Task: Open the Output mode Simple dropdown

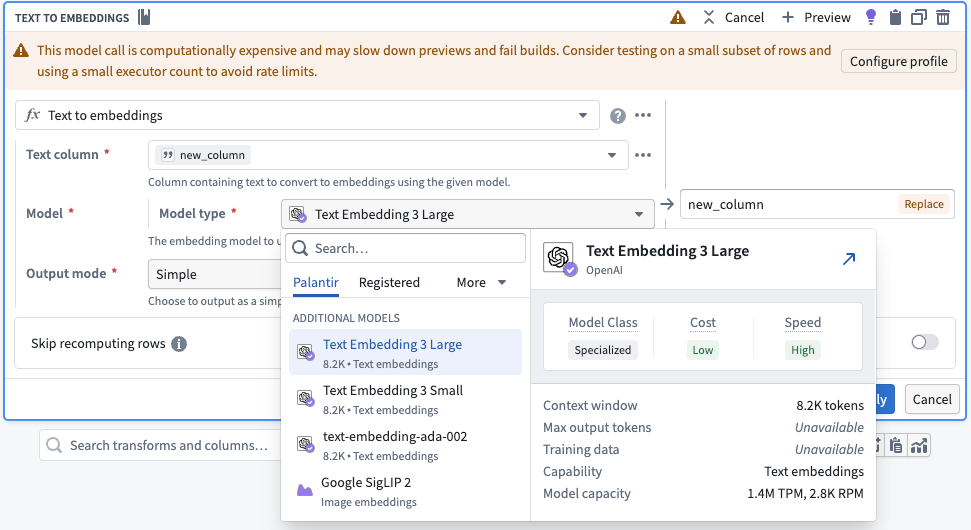Action: click(214, 274)
